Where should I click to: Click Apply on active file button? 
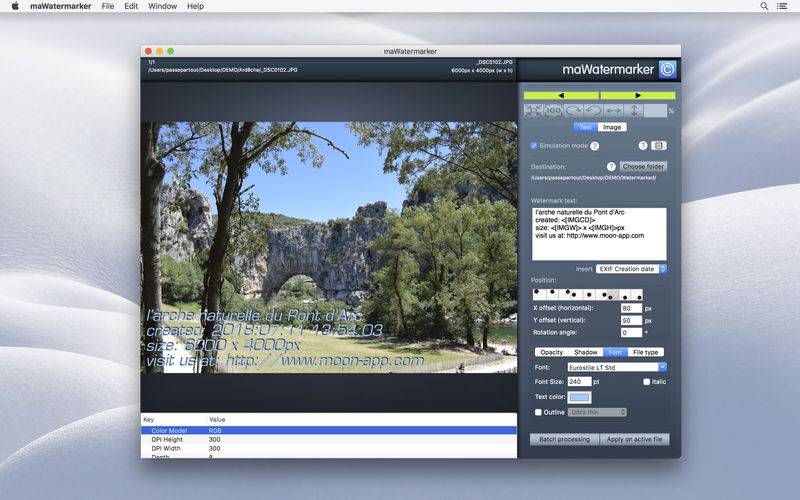[634, 439]
